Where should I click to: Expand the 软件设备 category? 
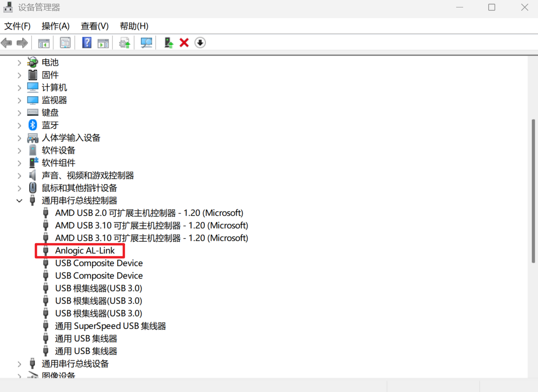[19, 151]
